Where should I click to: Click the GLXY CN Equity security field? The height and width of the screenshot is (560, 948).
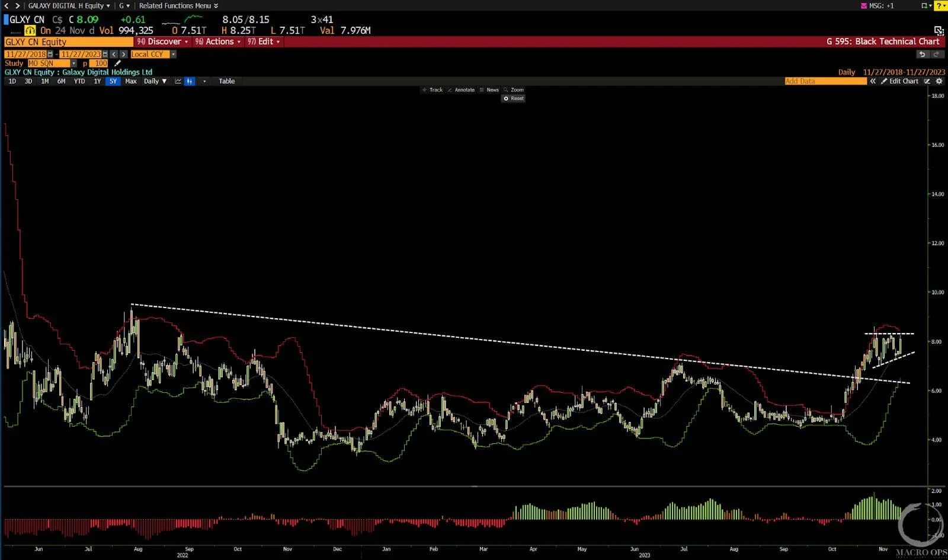(x=68, y=41)
